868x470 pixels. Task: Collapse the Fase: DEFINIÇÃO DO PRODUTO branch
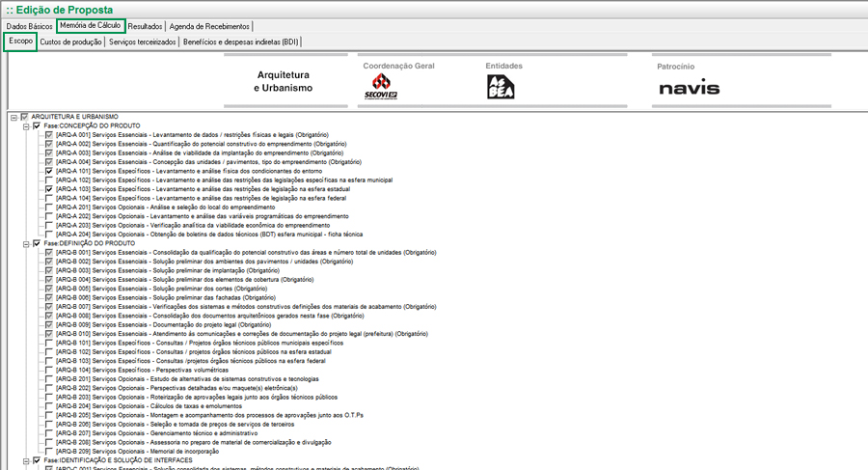coord(26,243)
